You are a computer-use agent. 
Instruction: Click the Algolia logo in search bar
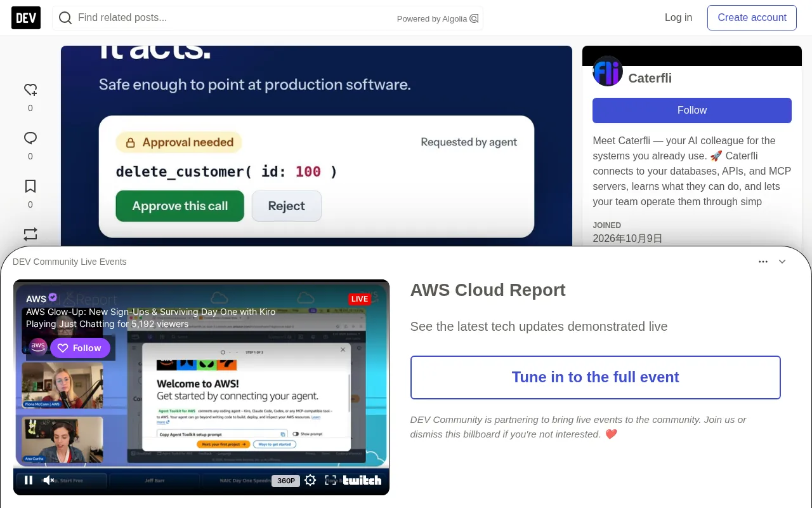474,18
